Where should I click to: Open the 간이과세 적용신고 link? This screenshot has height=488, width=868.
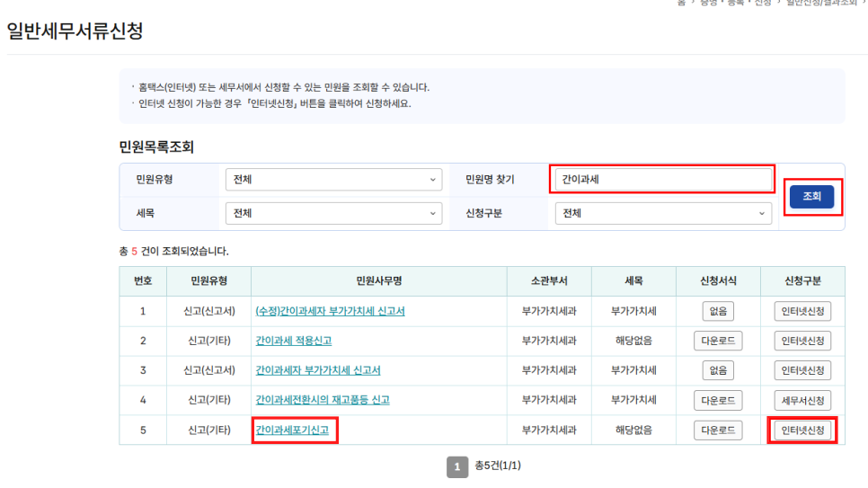[294, 342]
